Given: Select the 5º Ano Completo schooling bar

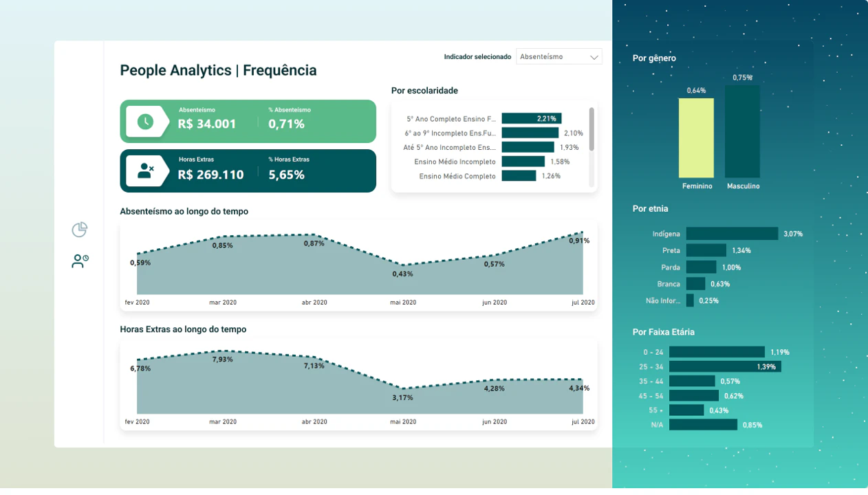Looking at the screenshot, I should (532, 118).
